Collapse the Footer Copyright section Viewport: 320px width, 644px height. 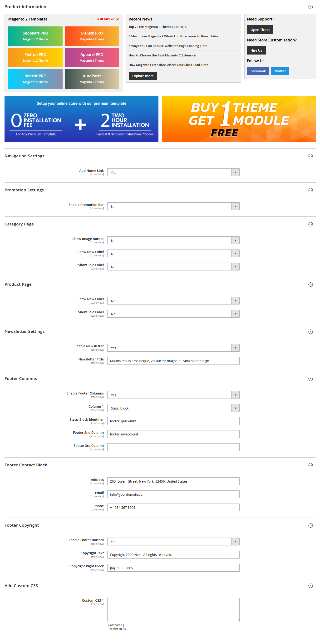coord(311,525)
